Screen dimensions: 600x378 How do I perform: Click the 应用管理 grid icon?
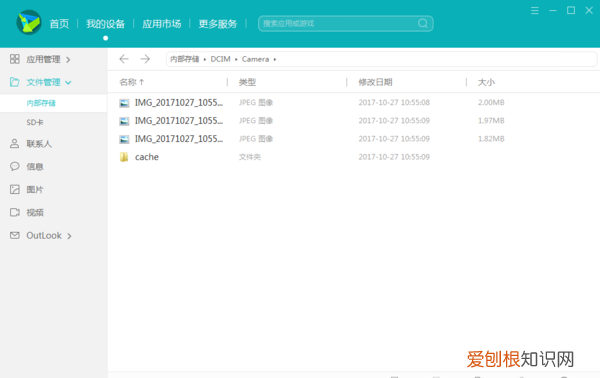coord(15,59)
